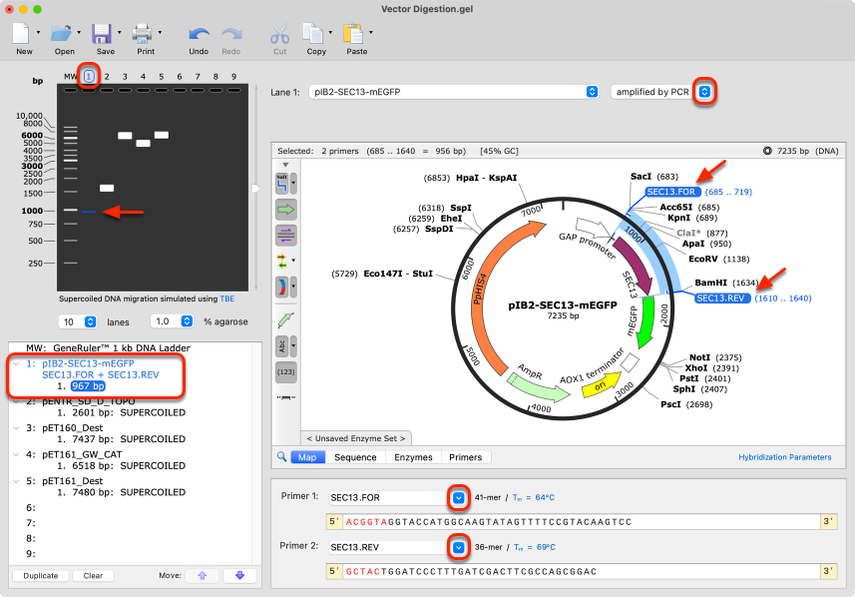Switch to the Primers tab

tap(466, 457)
